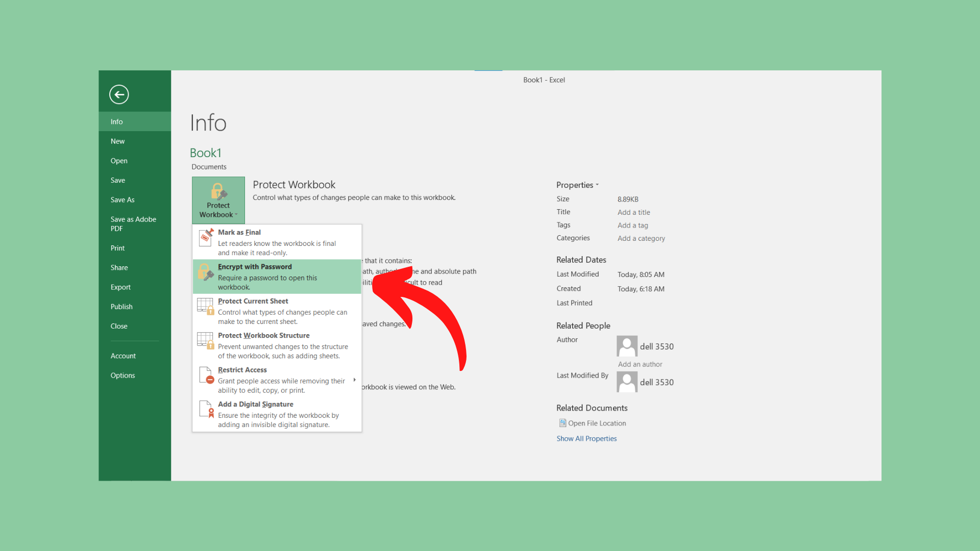This screenshot has height=551, width=980.
Task: Open the Print tab
Action: (x=135, y=248)
